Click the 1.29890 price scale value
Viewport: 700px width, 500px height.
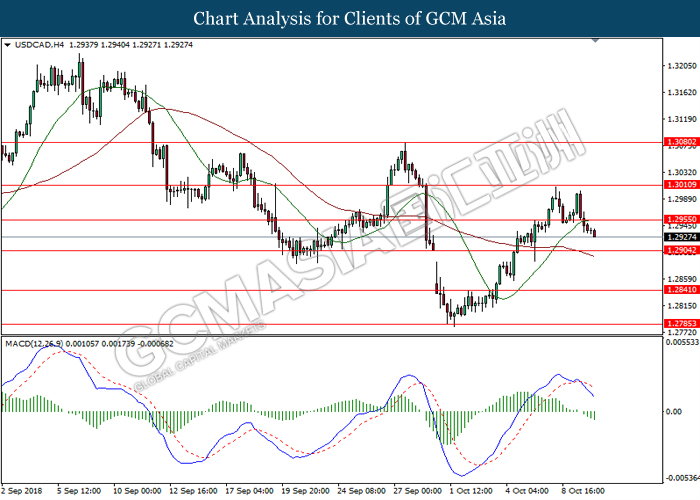tap(682, 199)
